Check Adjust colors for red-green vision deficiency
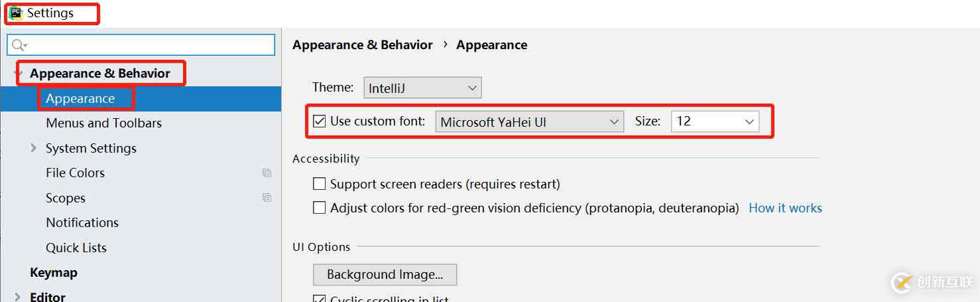Viewport: 980px width, 302px height. point(320,208)
